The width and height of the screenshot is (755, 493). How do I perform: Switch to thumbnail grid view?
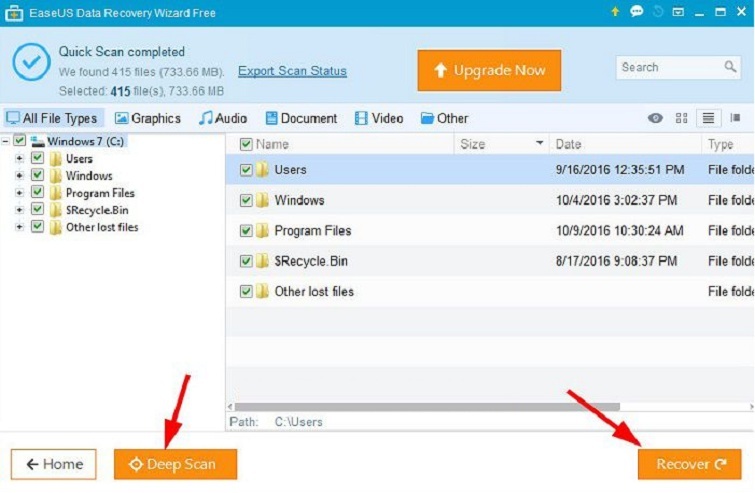click(x=681, y=118)
